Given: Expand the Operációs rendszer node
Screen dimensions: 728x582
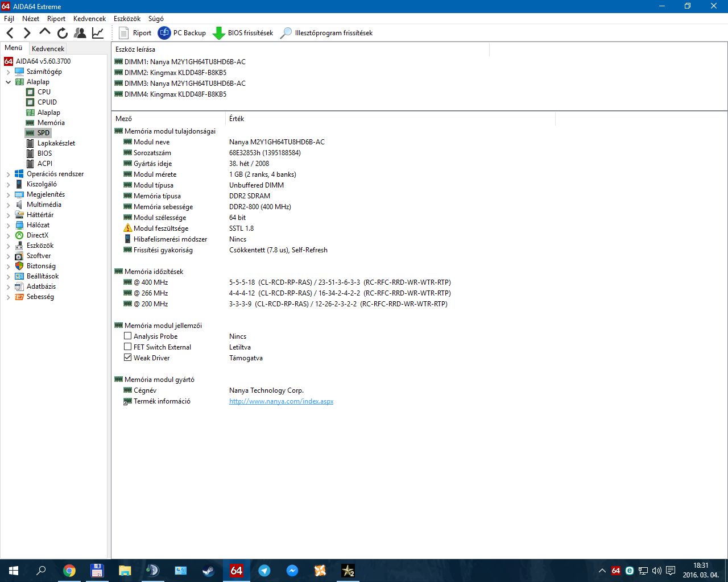Looking at the screenshot, I should 9,174.
